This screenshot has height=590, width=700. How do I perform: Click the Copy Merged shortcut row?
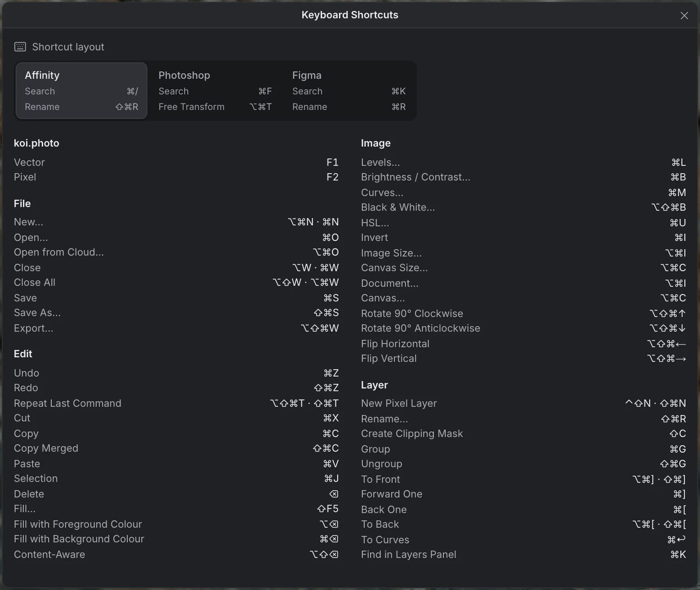pos(176,448)
